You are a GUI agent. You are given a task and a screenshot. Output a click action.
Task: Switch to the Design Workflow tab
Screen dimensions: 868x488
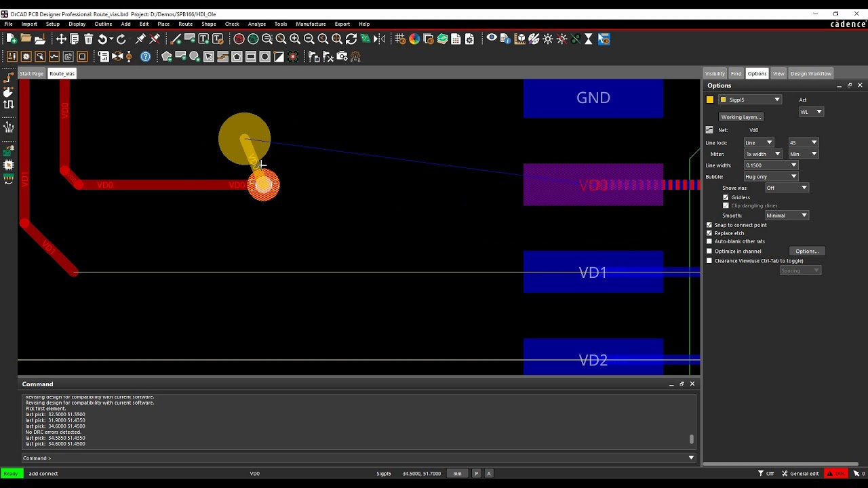coord(810,73)
